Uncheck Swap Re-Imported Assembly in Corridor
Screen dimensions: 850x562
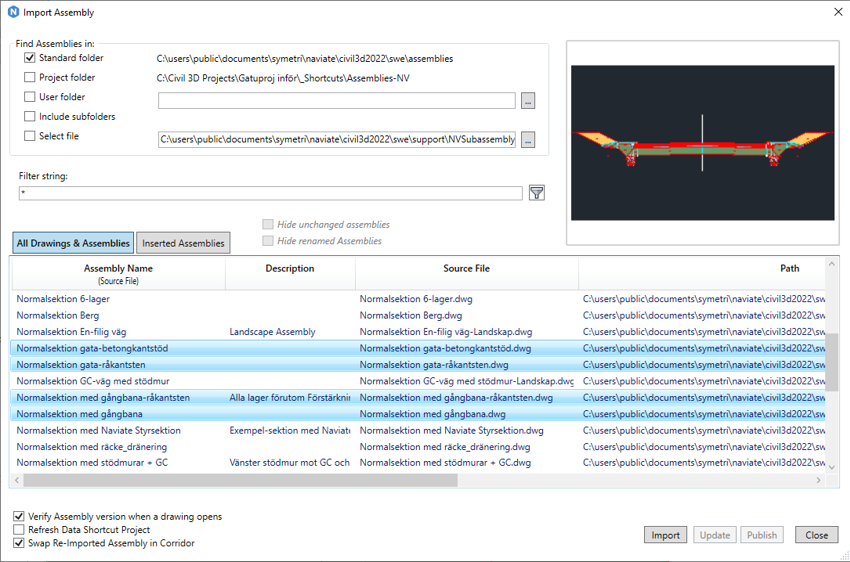pos(19,543)
